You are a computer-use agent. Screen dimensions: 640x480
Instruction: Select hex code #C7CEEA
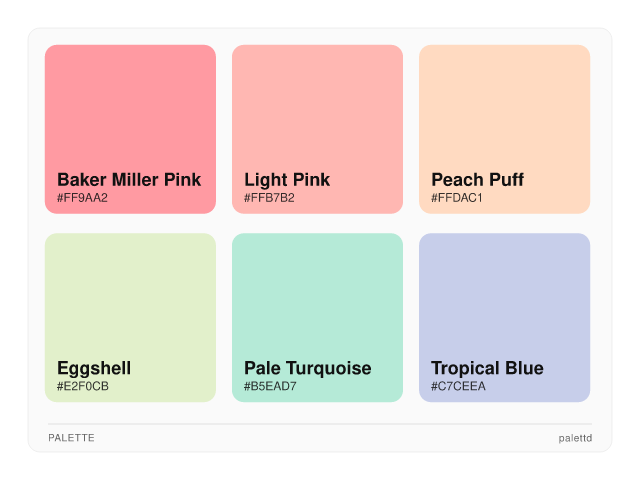pyautogui.click(x=458, y=386)
